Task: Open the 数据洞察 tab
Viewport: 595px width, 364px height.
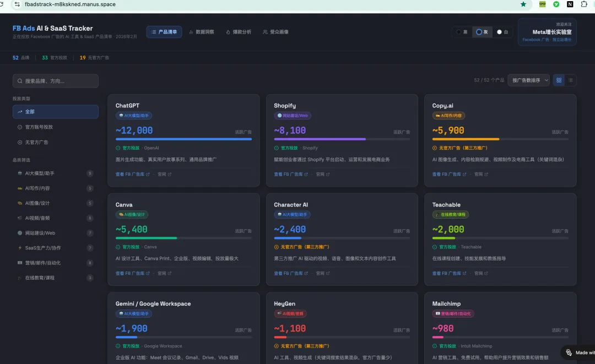Action: 202,32
